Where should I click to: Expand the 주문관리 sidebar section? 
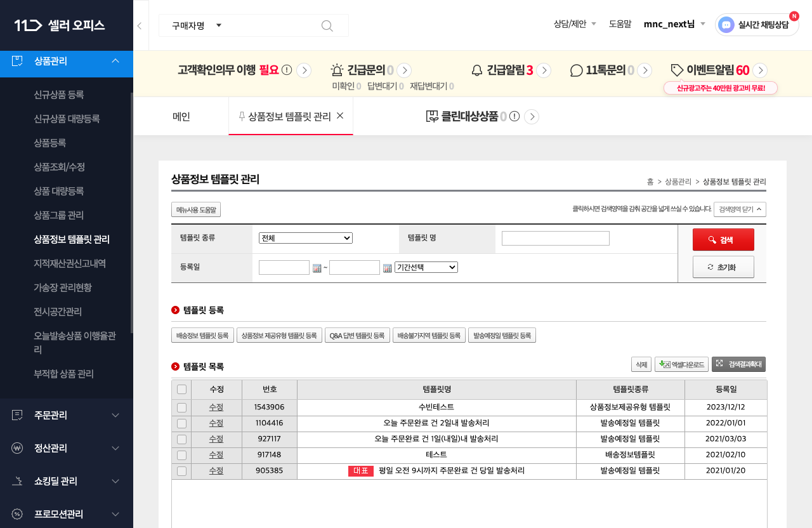tap(67, 415)
